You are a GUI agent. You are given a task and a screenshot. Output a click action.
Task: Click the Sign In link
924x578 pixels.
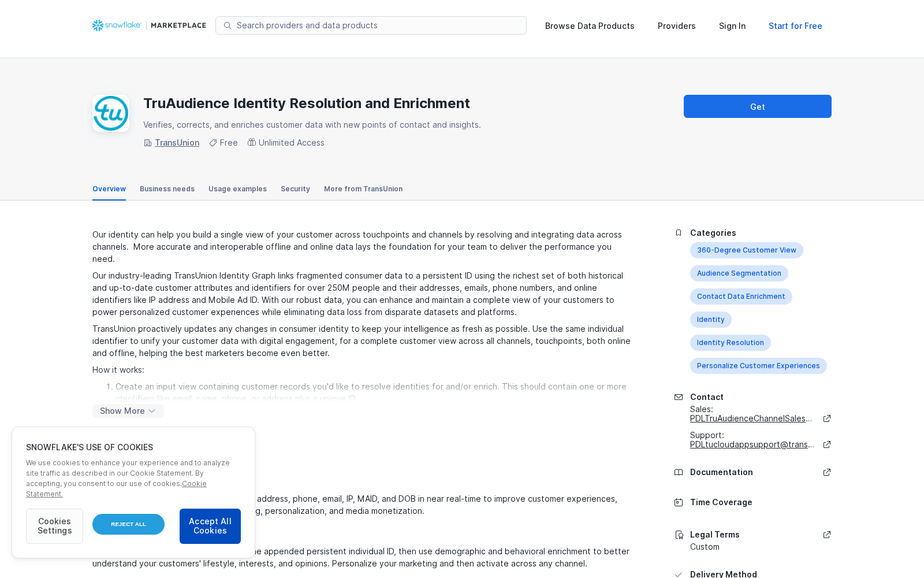pyautogui.click(x=732, y=26)
